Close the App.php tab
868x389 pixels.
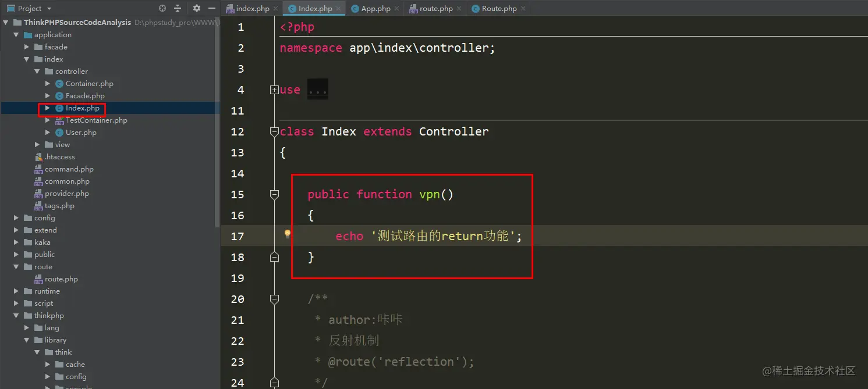[397, 9]
